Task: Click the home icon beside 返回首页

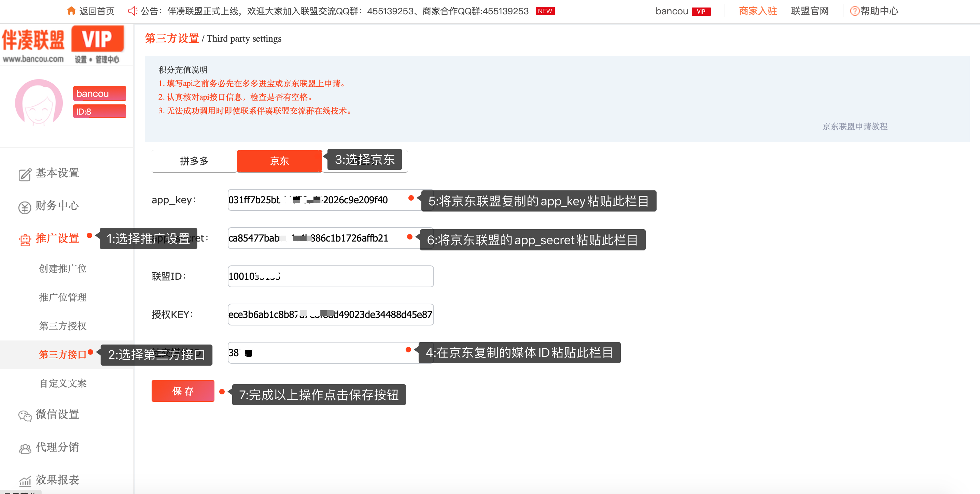Action: (x=71, y=11)
